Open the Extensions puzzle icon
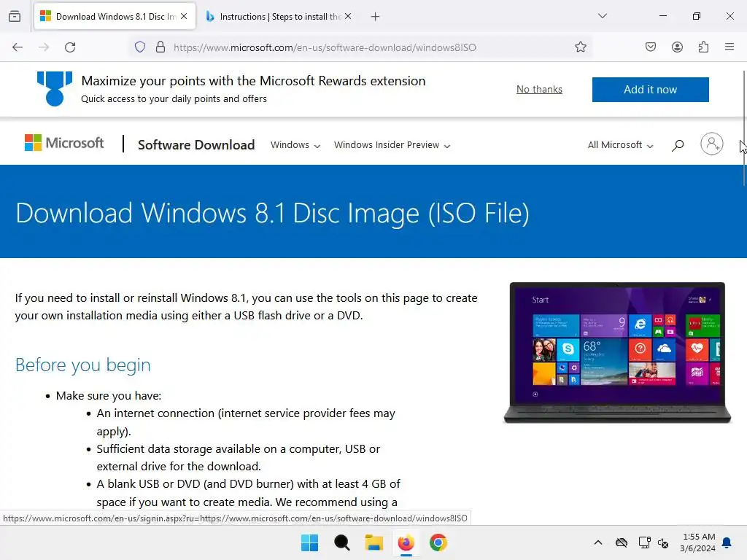This screenshot has height=560, width=747. point(703,47)
